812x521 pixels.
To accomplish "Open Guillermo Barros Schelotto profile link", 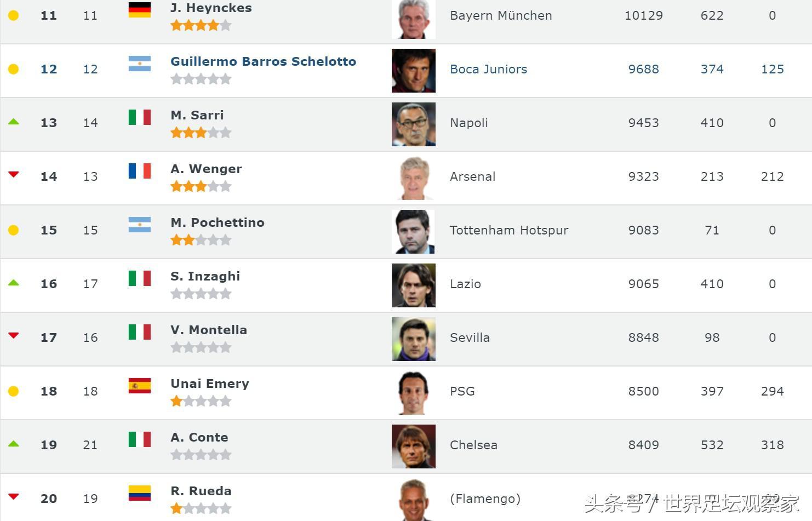I will (264, 61).
